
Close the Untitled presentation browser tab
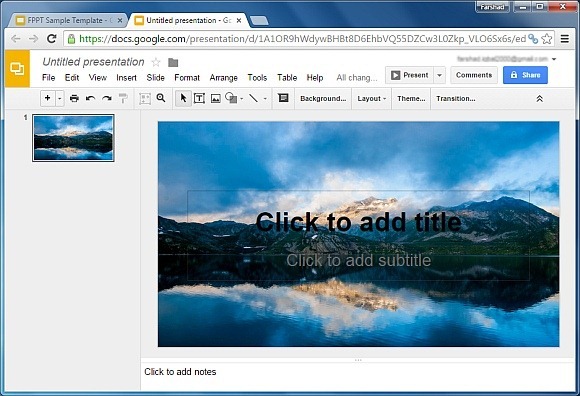(239, 20)
